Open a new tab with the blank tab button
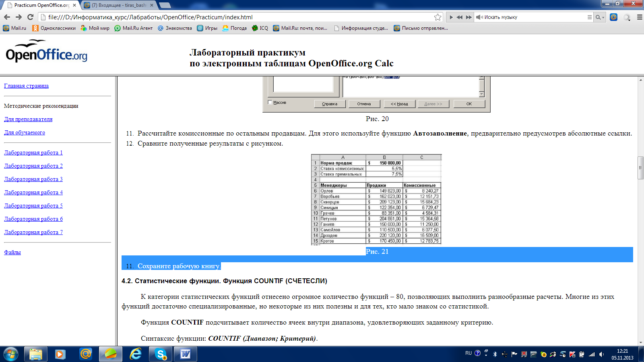 (x=165, y=5)
